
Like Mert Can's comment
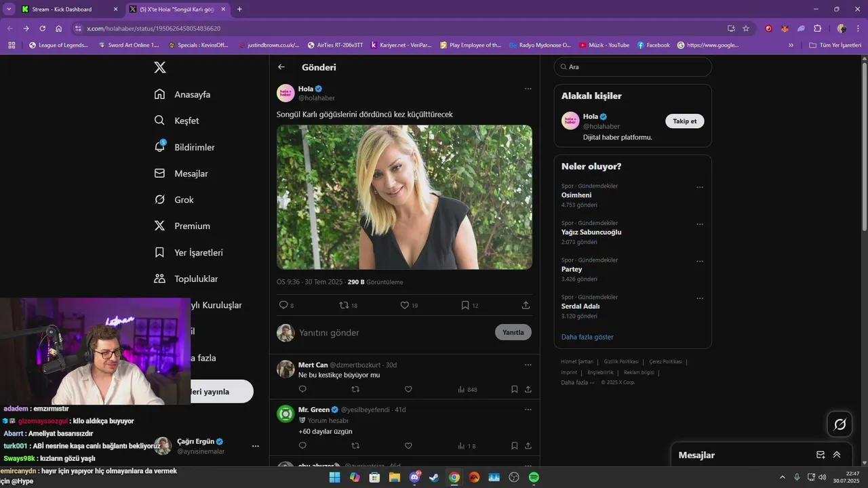408,389
